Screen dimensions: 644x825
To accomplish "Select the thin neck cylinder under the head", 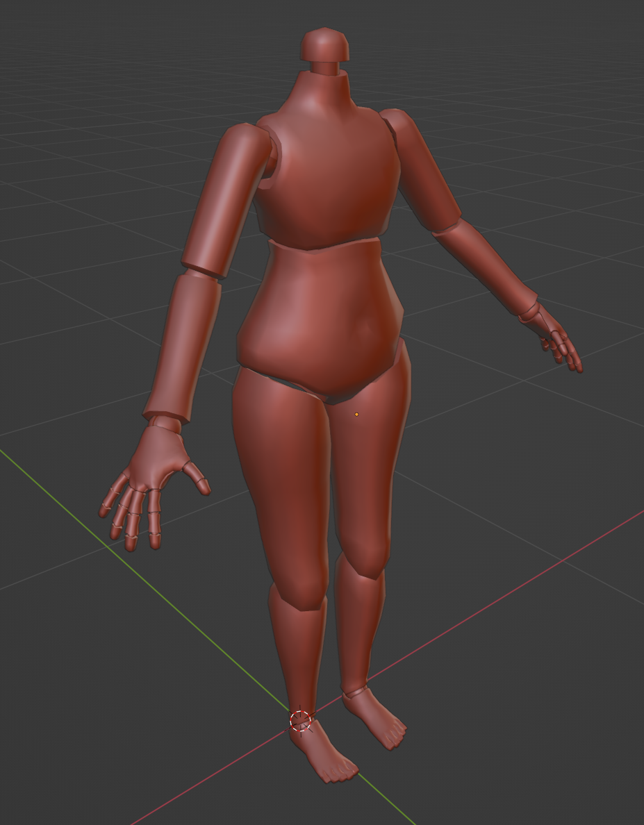I will (325, 68).
